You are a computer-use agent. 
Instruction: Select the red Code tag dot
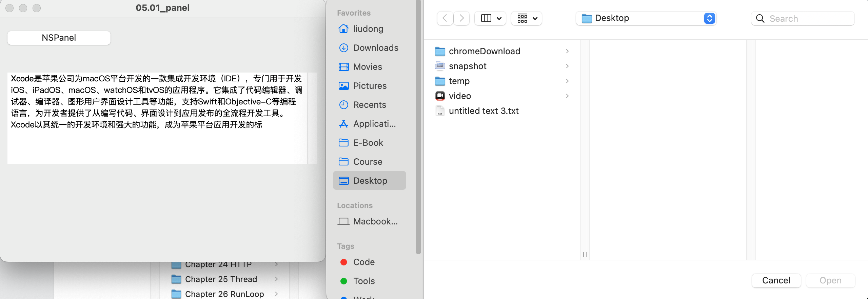[343, 262]
